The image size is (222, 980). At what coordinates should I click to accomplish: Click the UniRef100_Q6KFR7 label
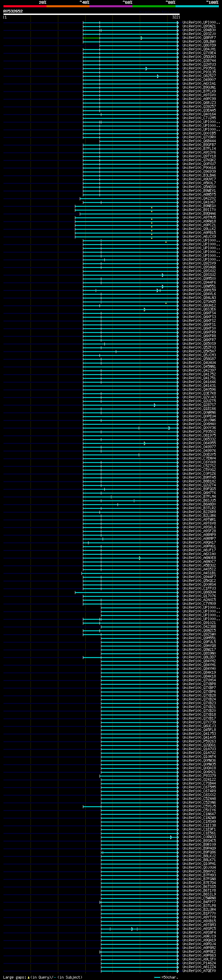pos(199,340)
